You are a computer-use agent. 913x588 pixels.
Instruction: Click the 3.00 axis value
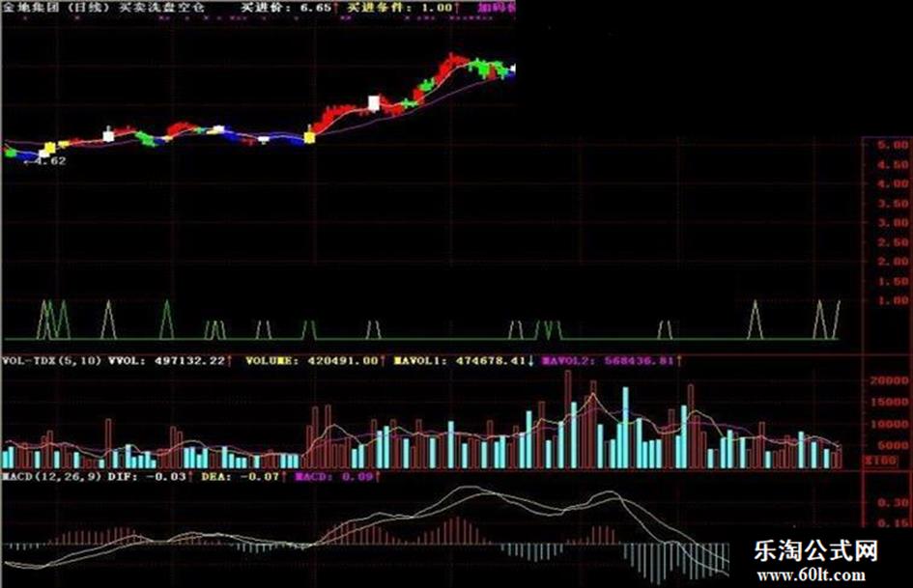892,223
